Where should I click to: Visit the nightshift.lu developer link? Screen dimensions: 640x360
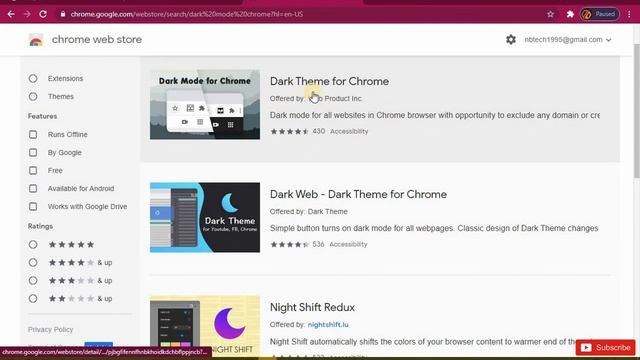(x=328, y=325)
